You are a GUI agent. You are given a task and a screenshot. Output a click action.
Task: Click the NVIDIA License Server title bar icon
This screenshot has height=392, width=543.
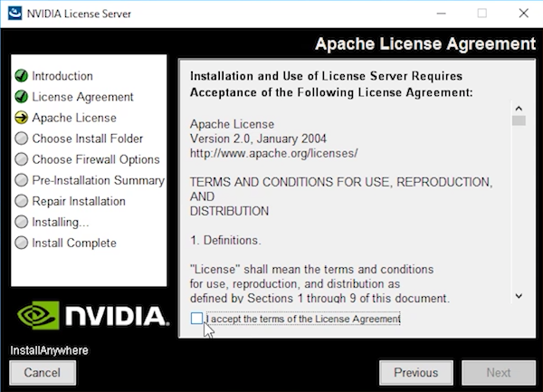point(14,14)
